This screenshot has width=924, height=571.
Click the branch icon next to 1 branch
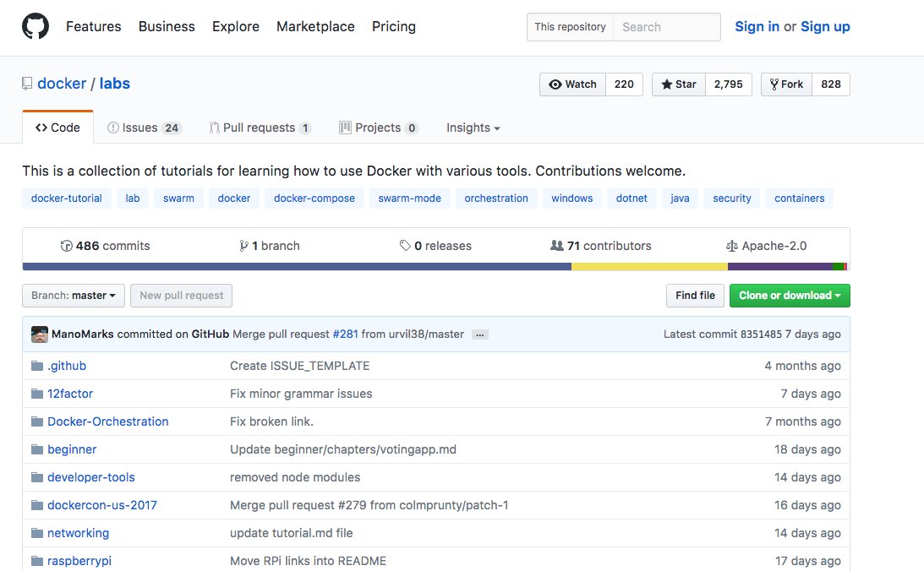(244, 246)
